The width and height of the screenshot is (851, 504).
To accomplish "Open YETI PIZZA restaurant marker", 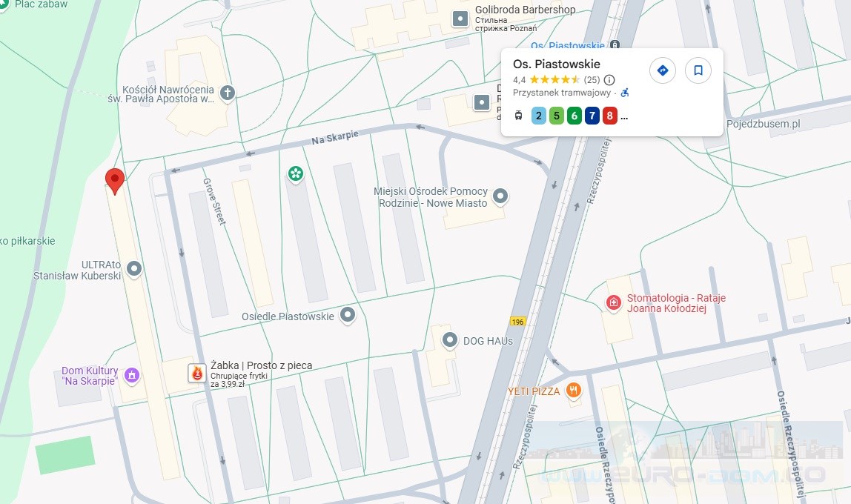I will [x=574, y=391].
